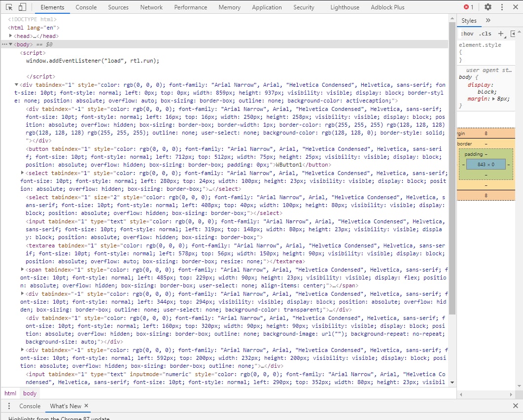Select the textarea element node

pyautogui.click(x=235, y=253)
